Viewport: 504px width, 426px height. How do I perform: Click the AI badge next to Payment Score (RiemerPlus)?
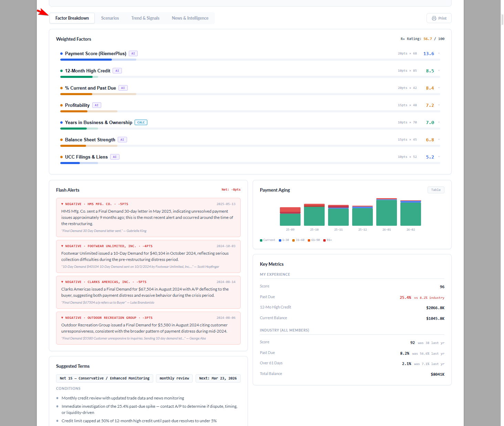133,53
